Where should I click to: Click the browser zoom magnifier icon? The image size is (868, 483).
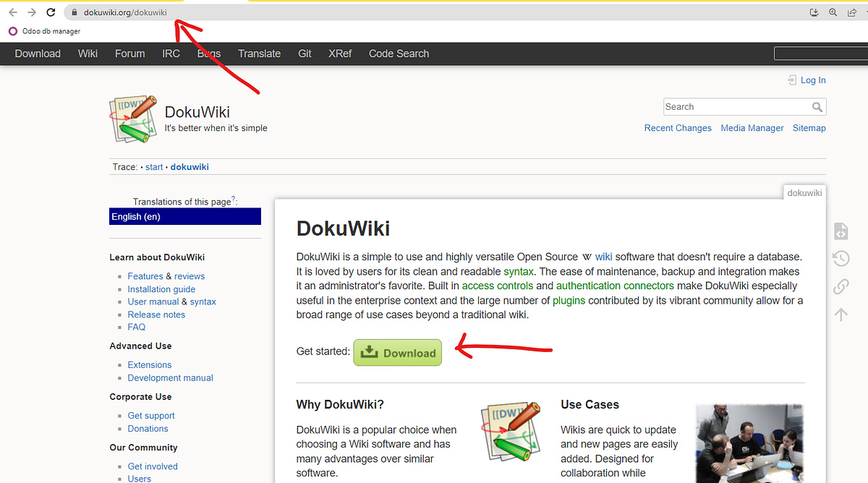pyautogui.click(x=833, y=12)
